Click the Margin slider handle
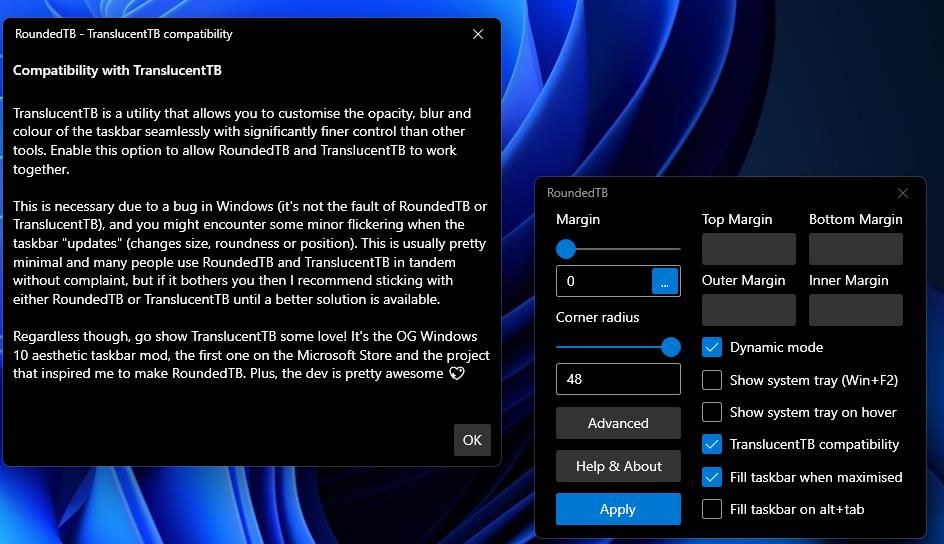 (x=566, y=249)
